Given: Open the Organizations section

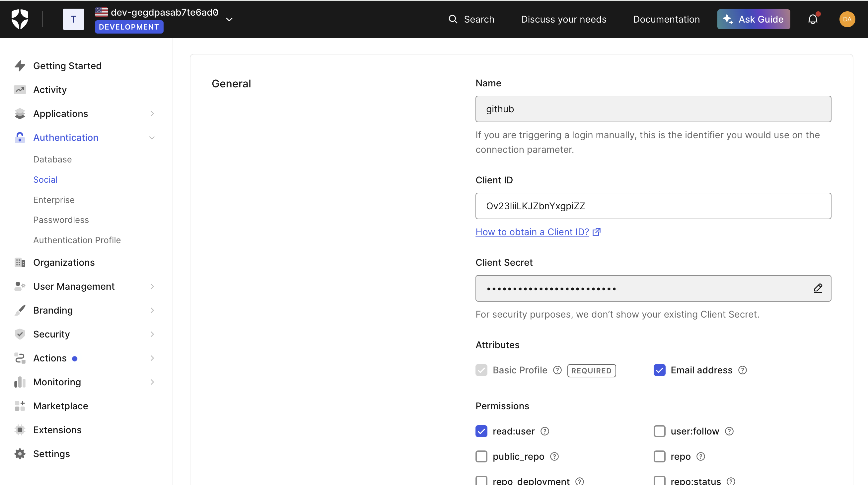Looking at the screenshot, I should point(64,262).
